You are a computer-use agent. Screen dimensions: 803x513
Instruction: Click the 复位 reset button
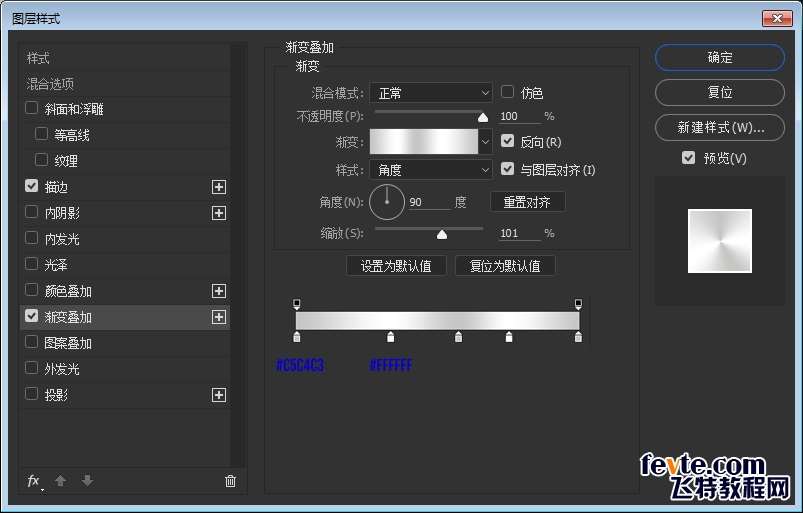tap(720, 92)
